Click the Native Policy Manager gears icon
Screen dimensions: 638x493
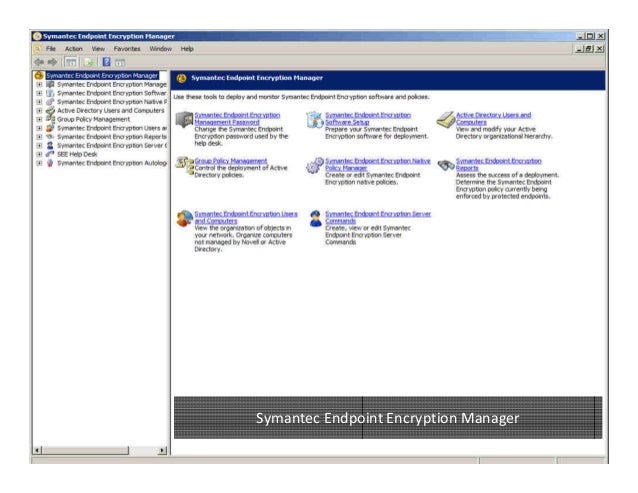pyautogui.click(x=315, y=166)
